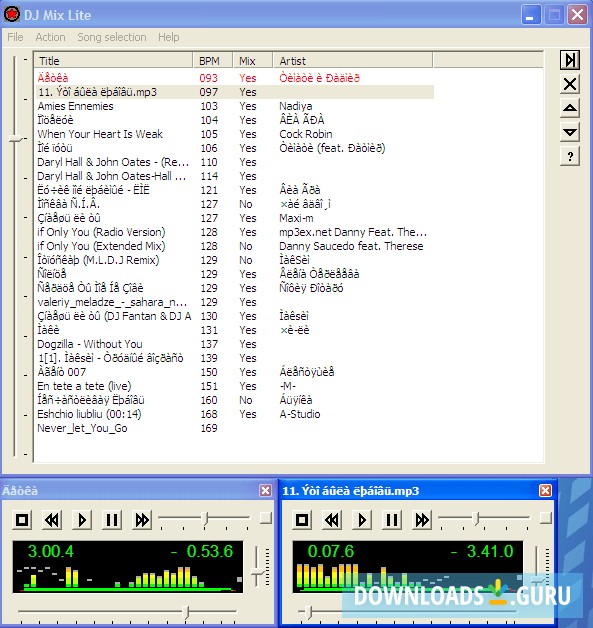Viewport: 593px width, 628px height.
Task: Select if Only You (Extended Mix)
Action: click(101, 246)
